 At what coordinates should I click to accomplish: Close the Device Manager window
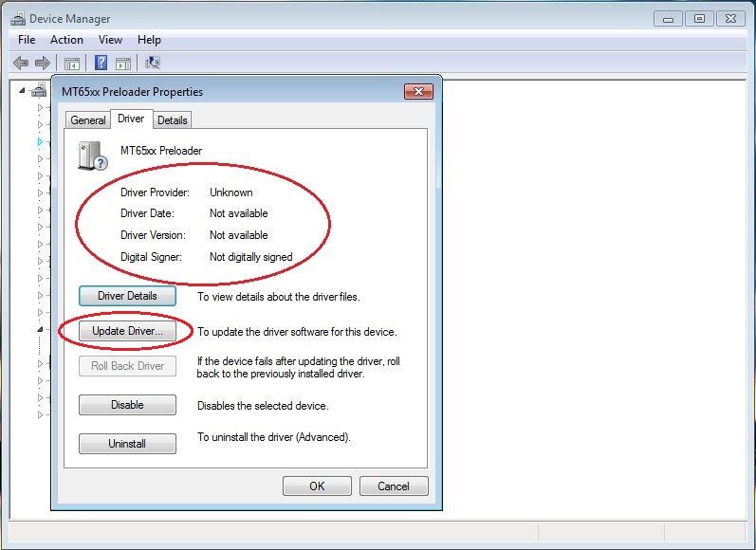730,19
